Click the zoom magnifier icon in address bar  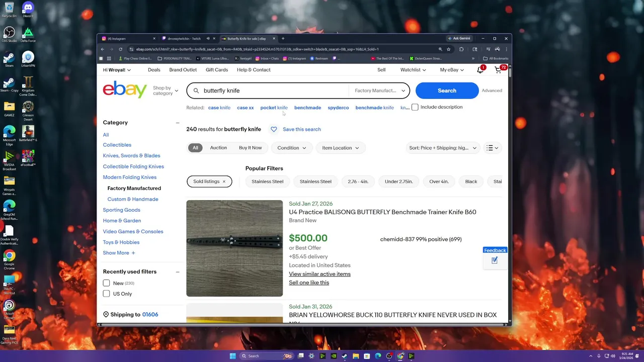click(440, 49)
